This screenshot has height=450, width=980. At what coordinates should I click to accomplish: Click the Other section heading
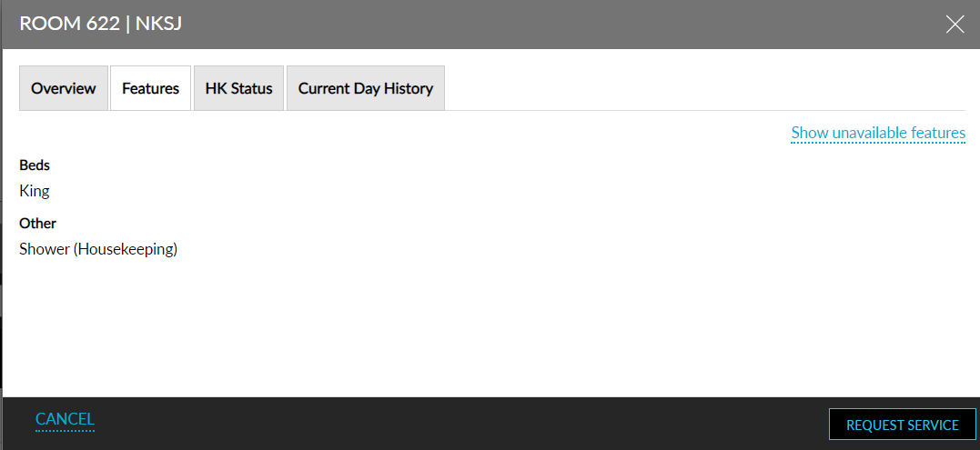click(37, 223)
